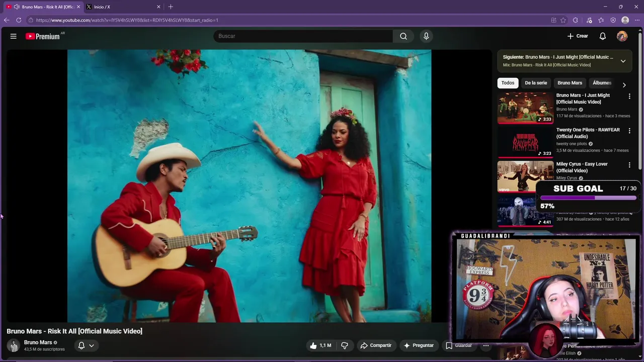Select the Bruno Mars filter chip
The height and width of the screenshot is (362, 644).
point(570,83)
